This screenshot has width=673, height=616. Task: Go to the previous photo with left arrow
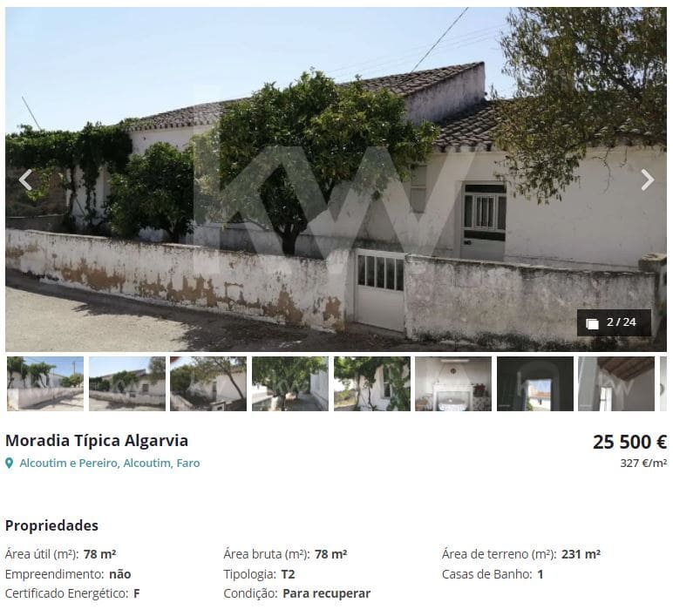[25, 179]
